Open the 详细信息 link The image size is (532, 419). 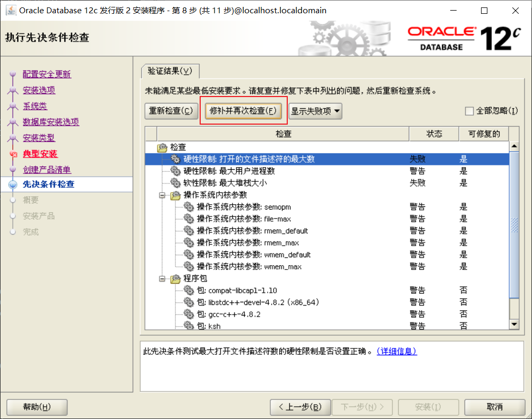(x=397, y=351)
